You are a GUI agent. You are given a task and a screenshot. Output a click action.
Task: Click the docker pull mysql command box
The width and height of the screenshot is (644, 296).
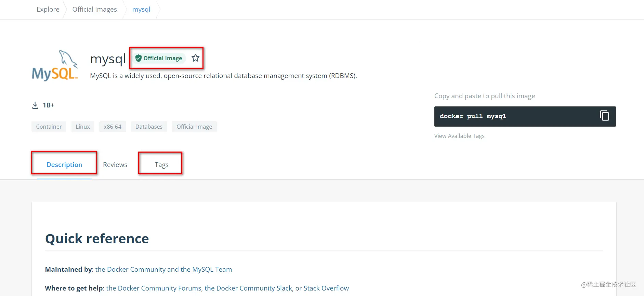coord(525,116)
